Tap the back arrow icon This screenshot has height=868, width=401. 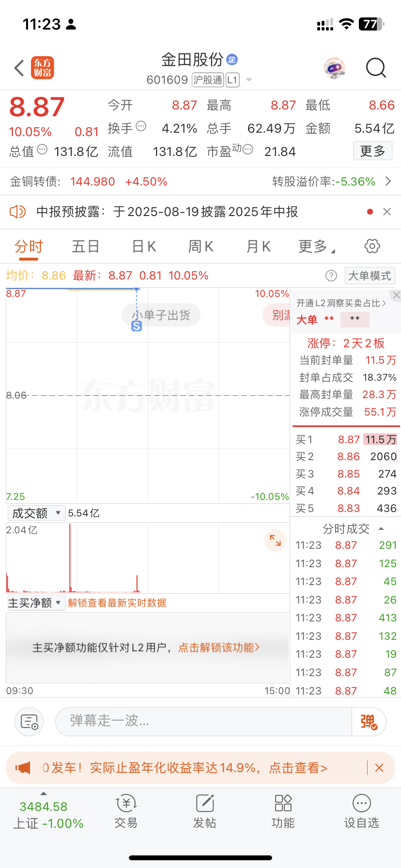tap(19, 68)
